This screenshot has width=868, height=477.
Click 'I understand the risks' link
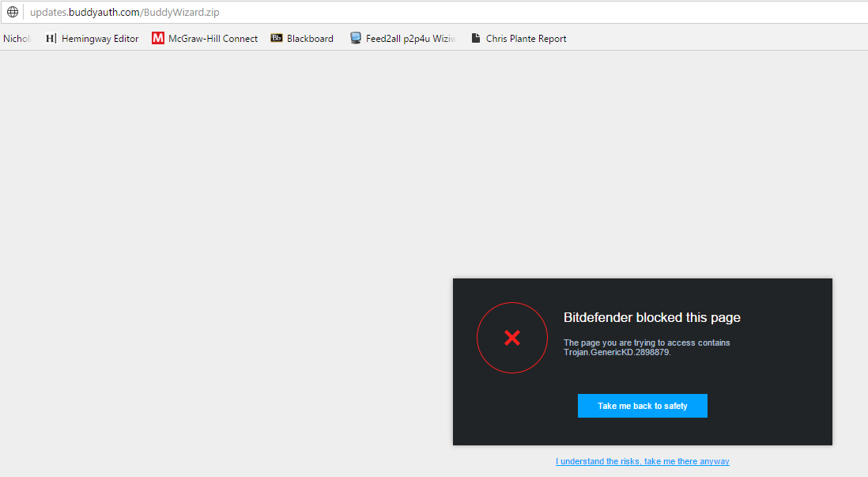(642, 461)
